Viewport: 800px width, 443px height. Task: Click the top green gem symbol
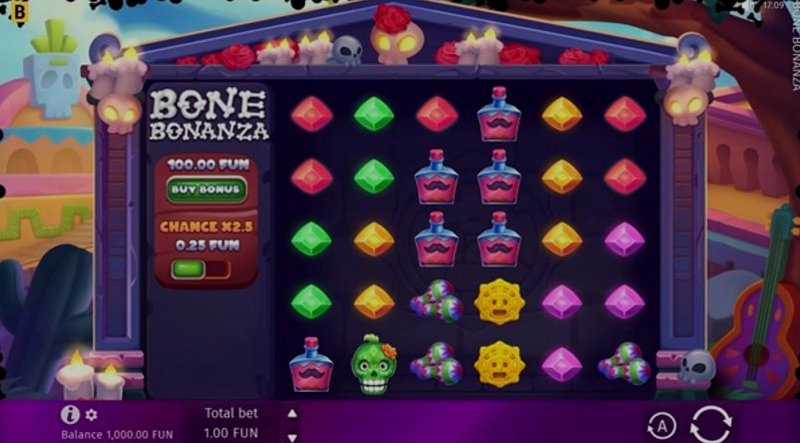[374, 114]
